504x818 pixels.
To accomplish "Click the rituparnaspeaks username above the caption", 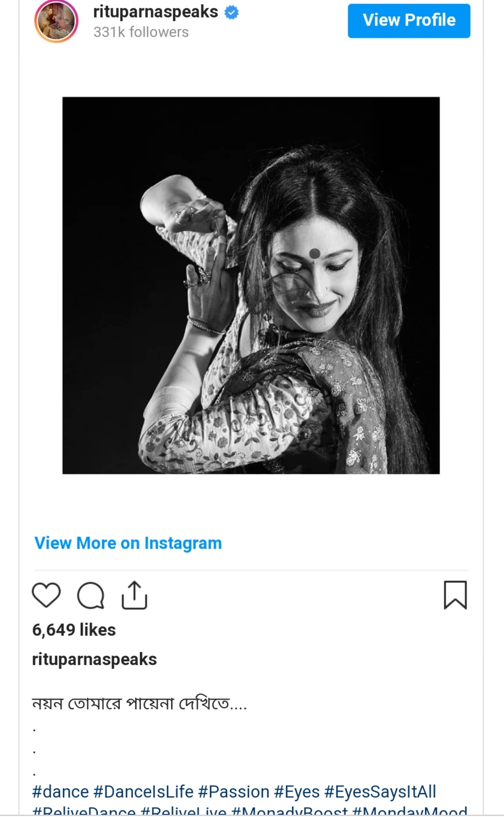I will 94,659.
